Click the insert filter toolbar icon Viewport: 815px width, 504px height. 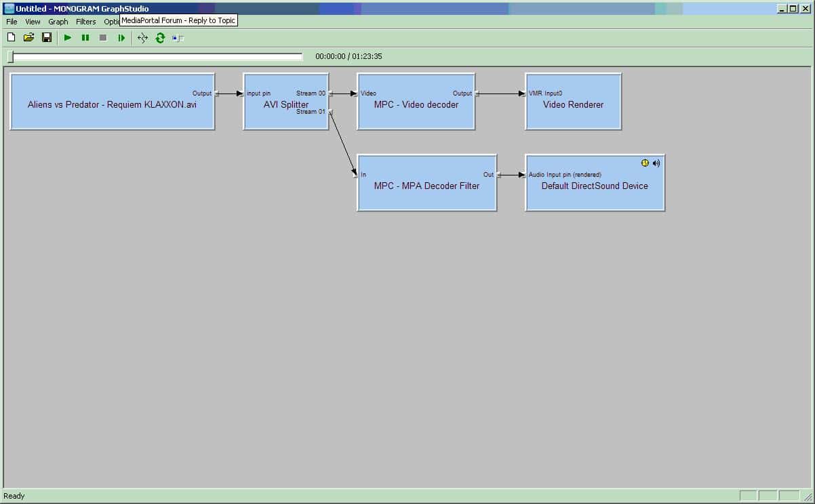pos(178,38)
